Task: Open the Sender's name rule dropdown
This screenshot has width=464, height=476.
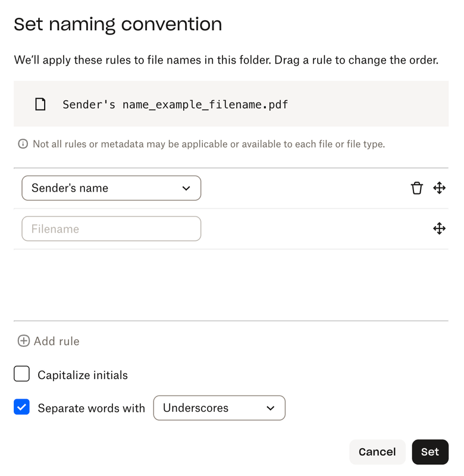Action: click(x=111, y=188)
